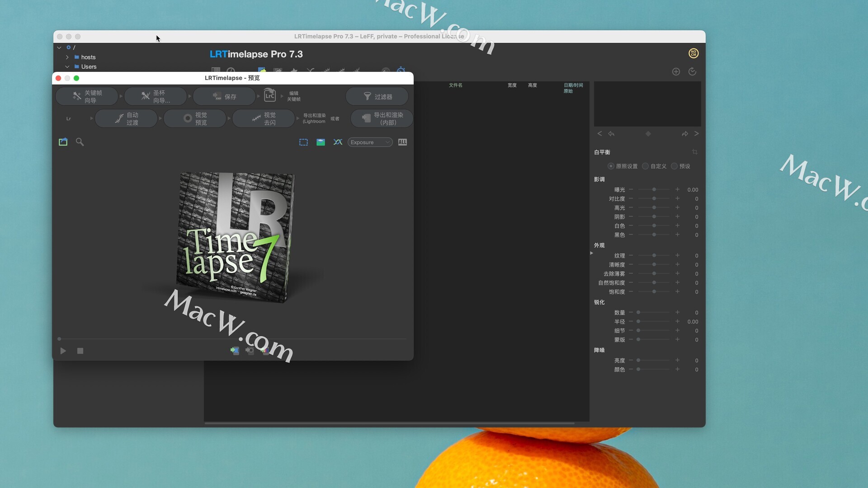Stop the preview playback

[x=80, y=351]
